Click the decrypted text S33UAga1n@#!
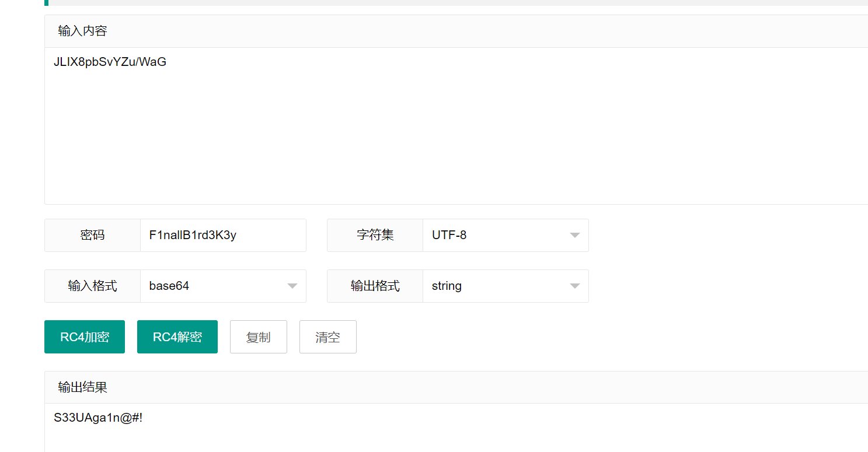 tap(98, 418)
